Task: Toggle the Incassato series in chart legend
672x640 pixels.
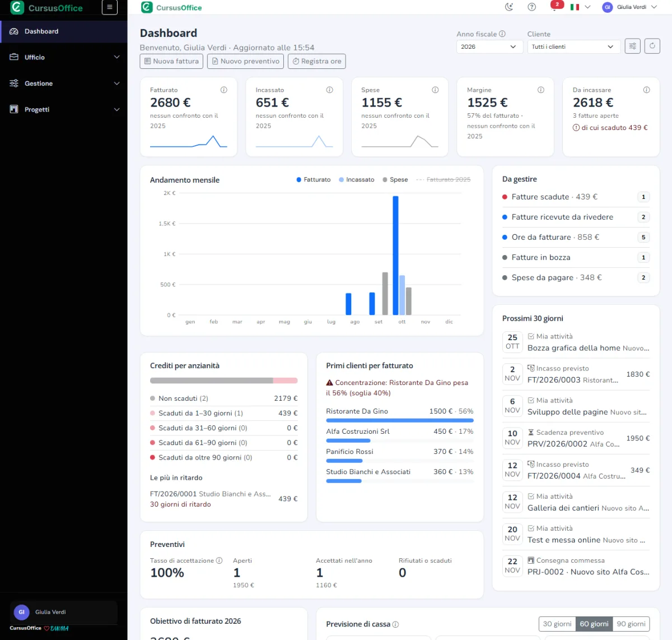Action: pyautogui.click(x=357, y=179)
